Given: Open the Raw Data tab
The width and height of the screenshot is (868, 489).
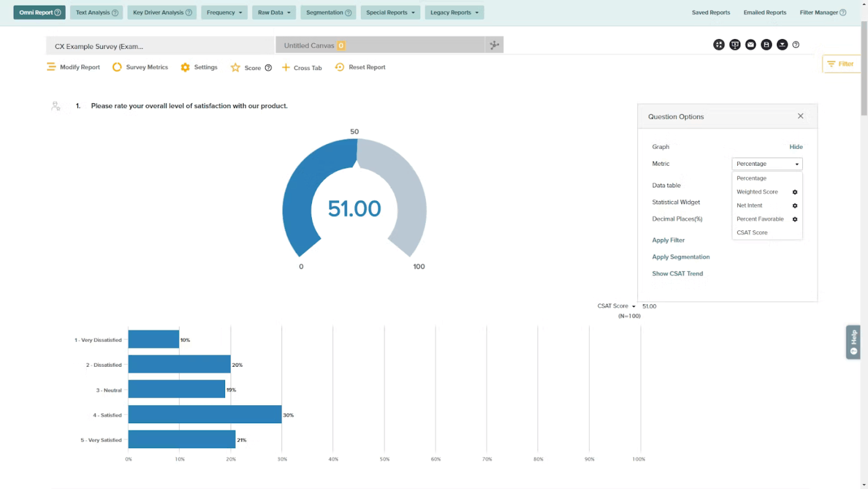Looking at the screenshot, I should point(273,12).
